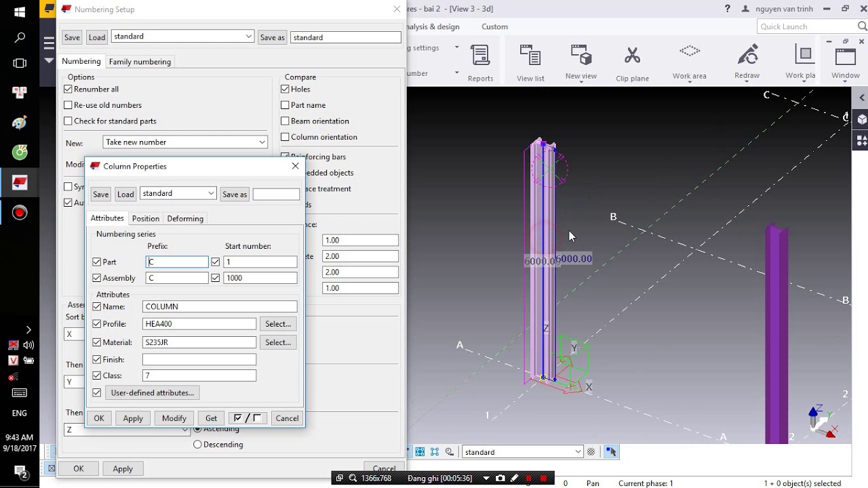Screen dimensions: 868x488
Task: Enable Re-use old numbers checkbox
Action: [68, 105]
